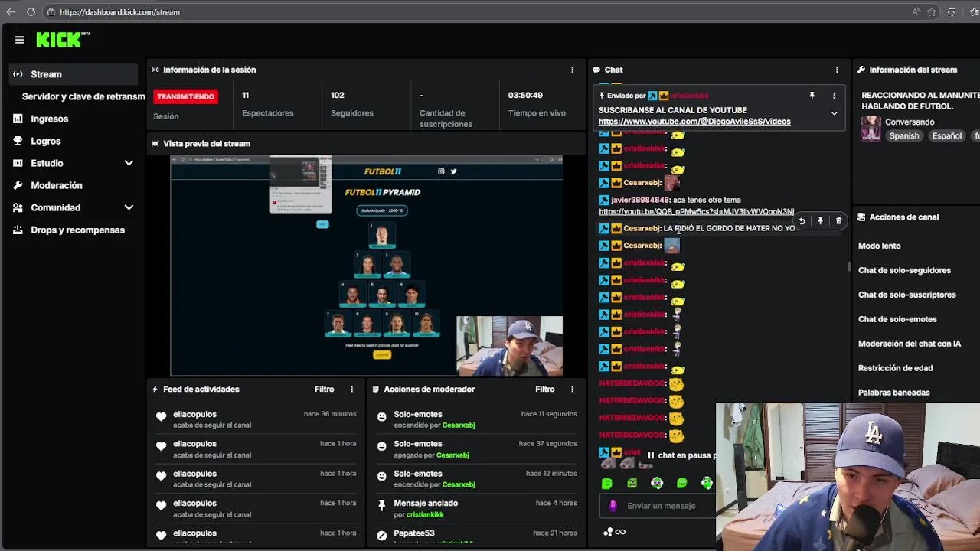Open Stream section in sidebar
Image resolution: width=980 pixels, height=551 pixels.
pyautogui.click(x=73, y=74)
